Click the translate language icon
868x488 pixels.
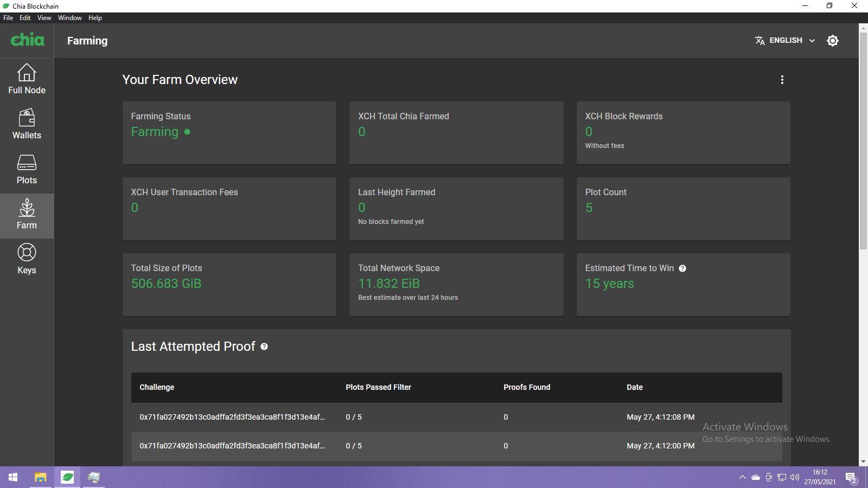point(759,41)
